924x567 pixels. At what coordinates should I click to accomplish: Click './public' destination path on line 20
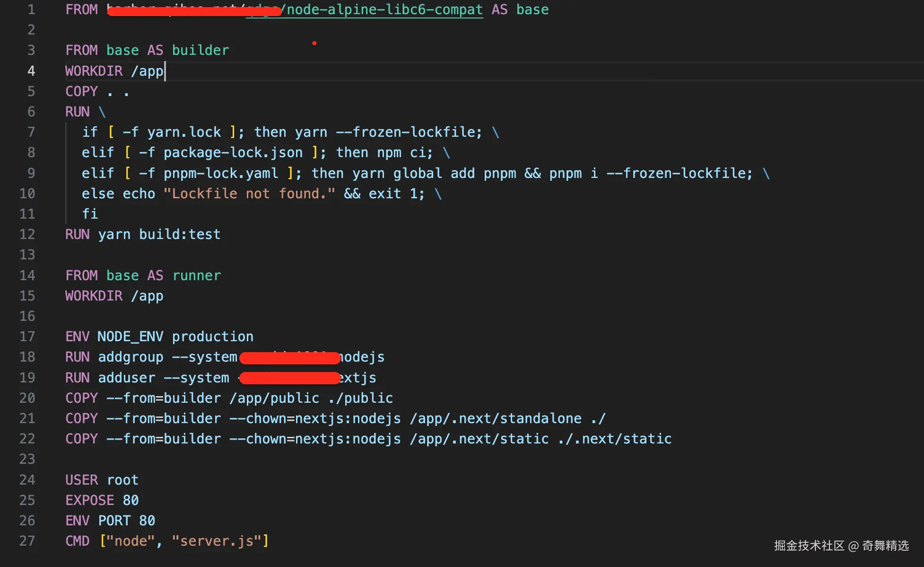pos(360,398)
